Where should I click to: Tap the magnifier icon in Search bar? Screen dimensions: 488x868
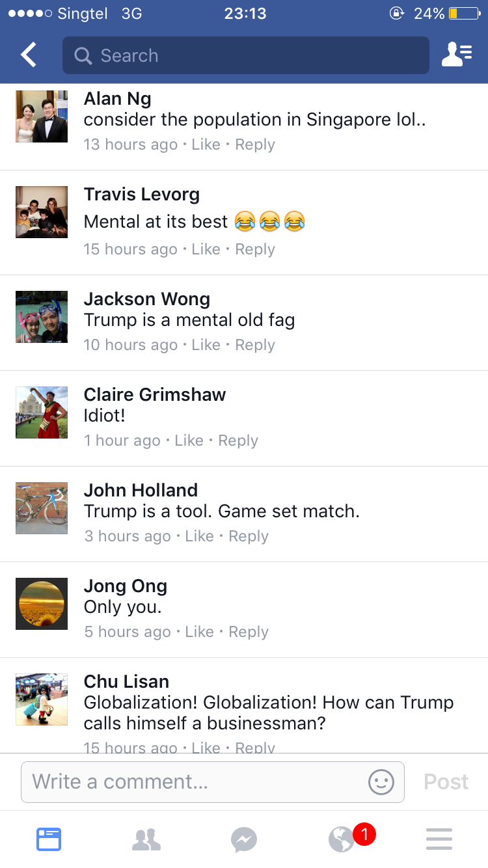point(83,56)
